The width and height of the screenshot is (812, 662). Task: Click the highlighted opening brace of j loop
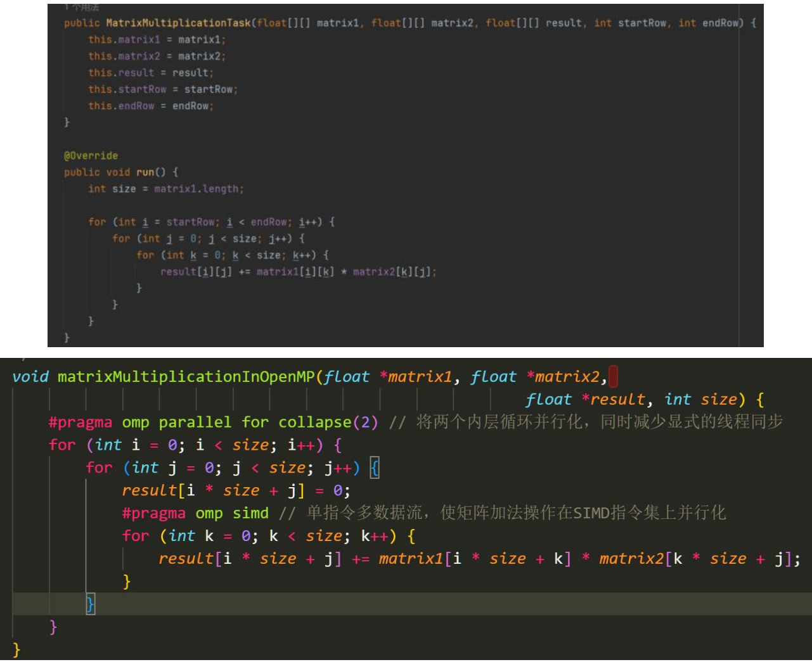375,468
